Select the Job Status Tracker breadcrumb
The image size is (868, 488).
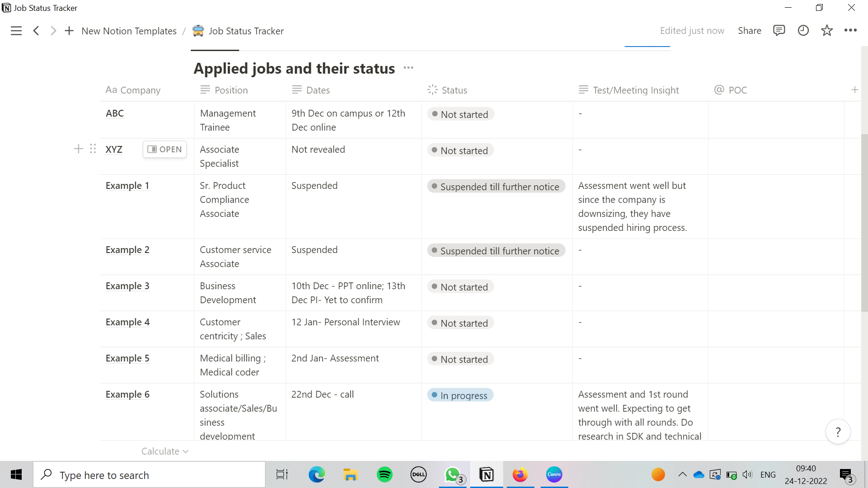coord(246,31)
